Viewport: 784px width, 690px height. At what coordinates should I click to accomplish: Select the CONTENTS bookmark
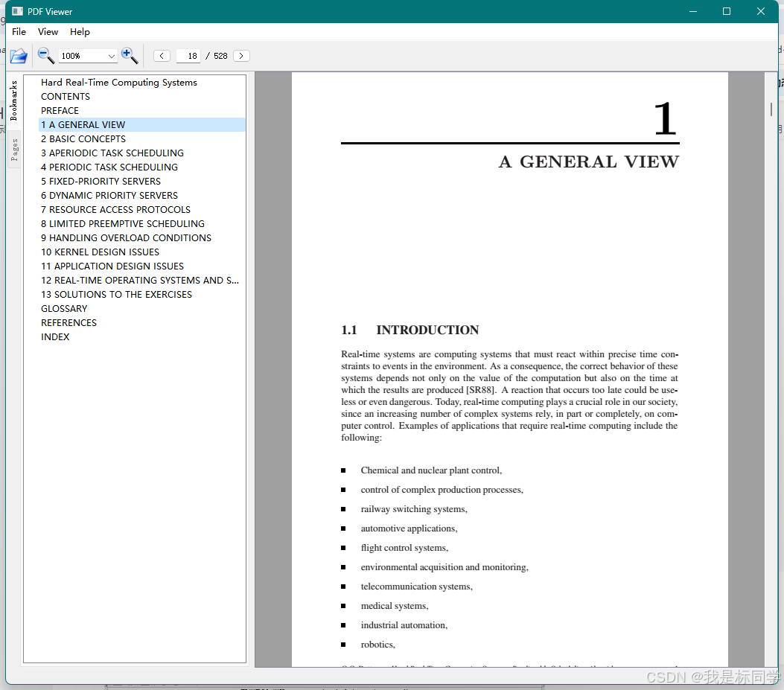[x=66, y=97]
